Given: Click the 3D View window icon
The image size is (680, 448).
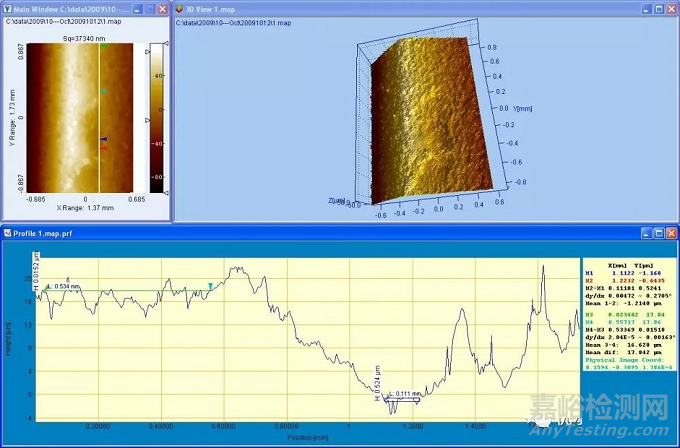Looking at the screenshot, I should tap(181, 8).
